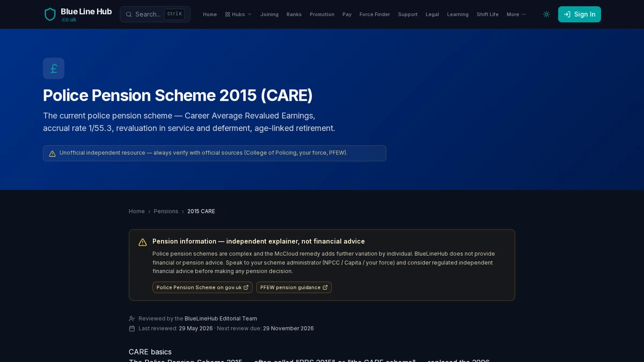The height and width of the screenshot is (362, 644).
Task: Click the 29 May 2026 review date
Action: (196, 328)
